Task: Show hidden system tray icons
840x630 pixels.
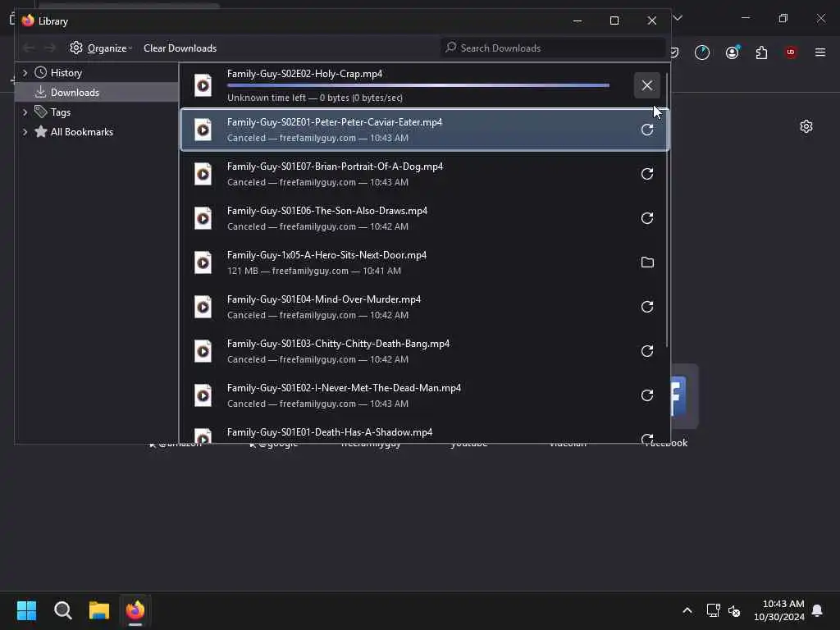Action: coord(687,610)
